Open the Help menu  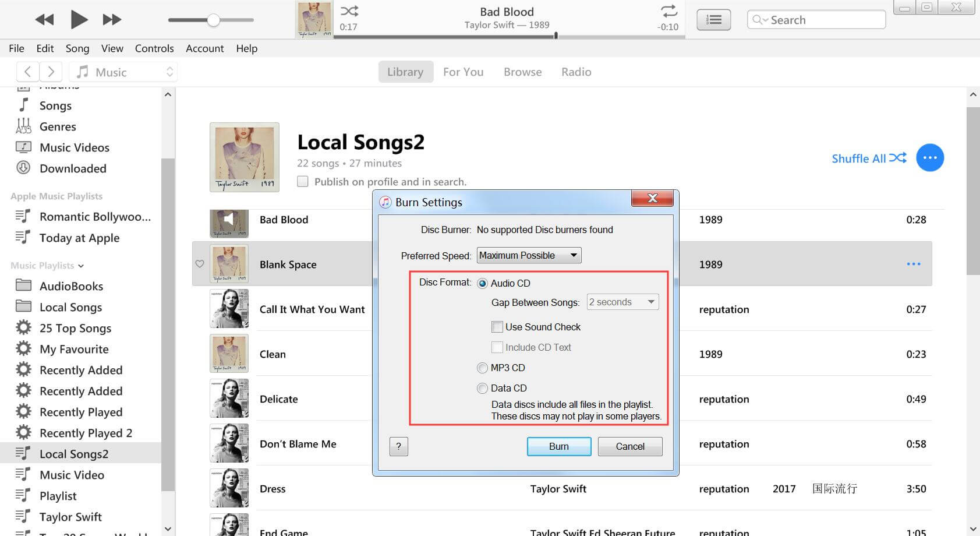pyautogui.click(x=247, y=48)
